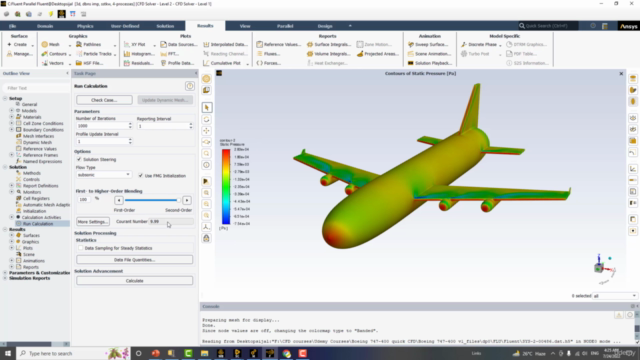
Task: Click the Number of Iterations field
Action: [101, 126]
